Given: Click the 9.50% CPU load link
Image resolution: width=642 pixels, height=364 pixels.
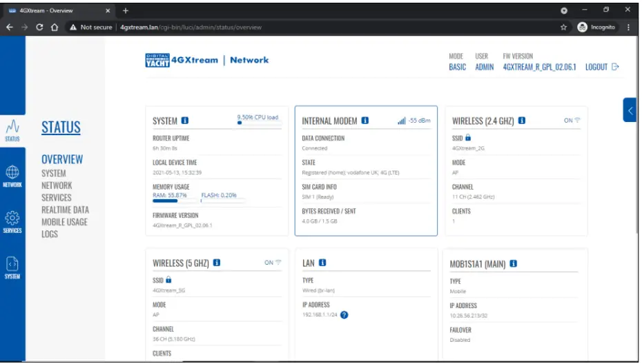Looking at the screenshot, I should pos(257,117).
